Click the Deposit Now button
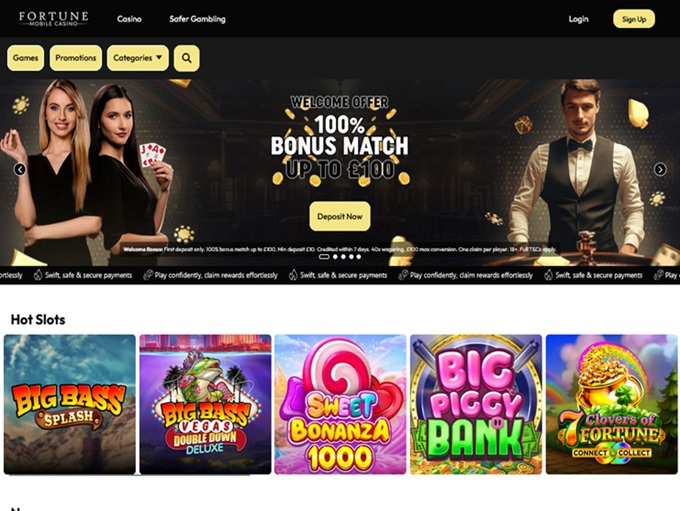680x511 pixels. pyautogui.click(x=340, y=216)
